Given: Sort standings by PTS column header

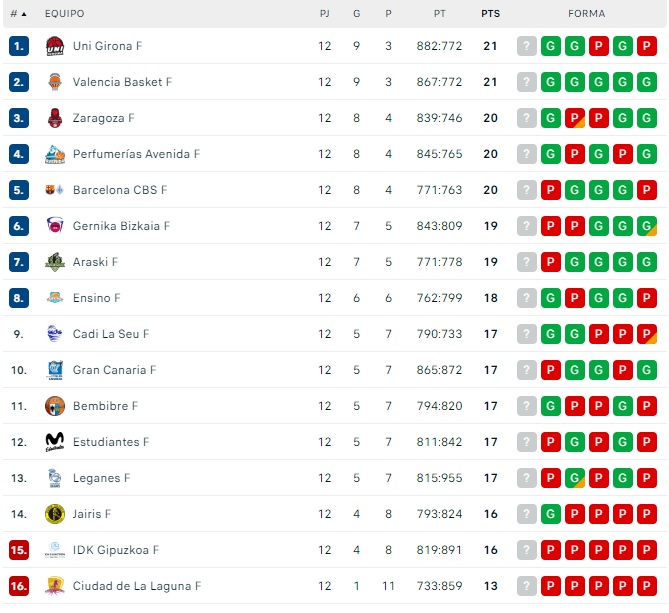Looking at the screenshot, I should point(490,14).
